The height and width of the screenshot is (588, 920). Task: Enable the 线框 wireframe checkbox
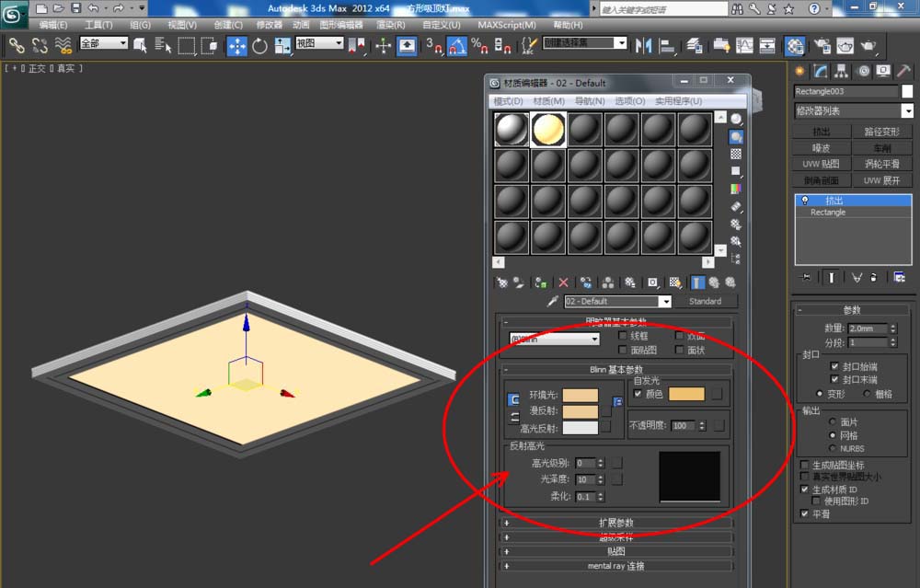(x=623, y=336)
